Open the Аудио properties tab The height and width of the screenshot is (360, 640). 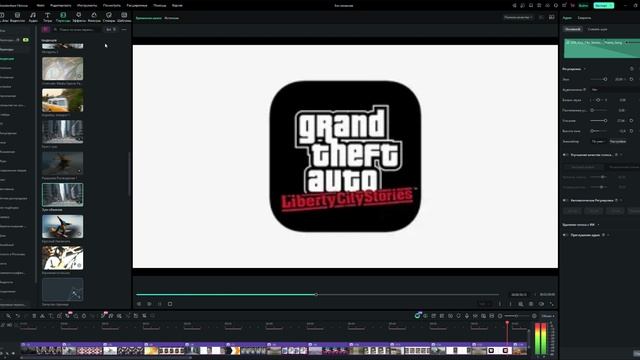tap(567, 18)
